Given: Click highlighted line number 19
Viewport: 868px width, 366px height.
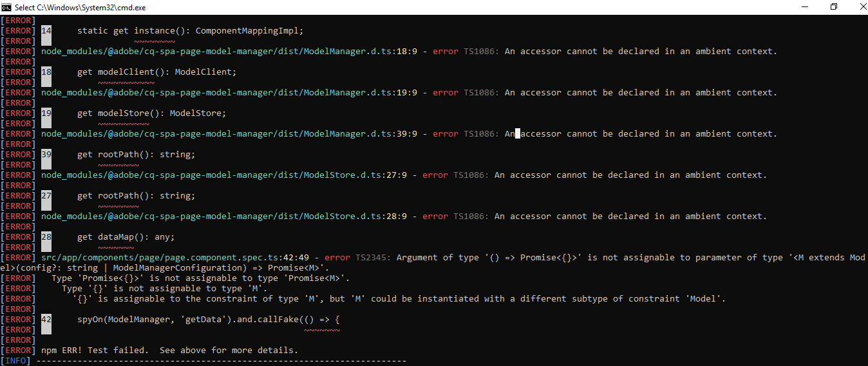Looking at the screenshot, I should (x=46, y=113).
